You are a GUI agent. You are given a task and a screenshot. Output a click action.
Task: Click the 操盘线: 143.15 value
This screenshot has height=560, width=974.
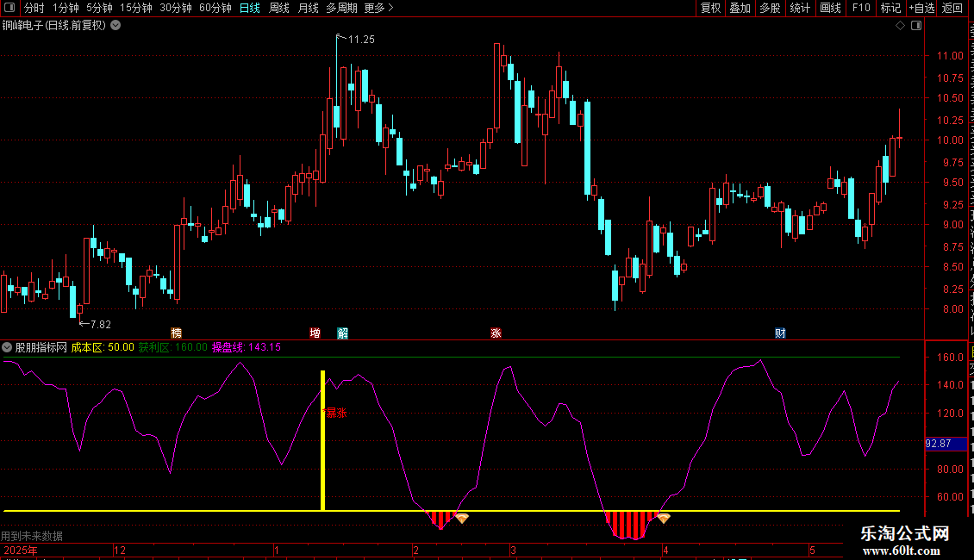click(247, 347)
